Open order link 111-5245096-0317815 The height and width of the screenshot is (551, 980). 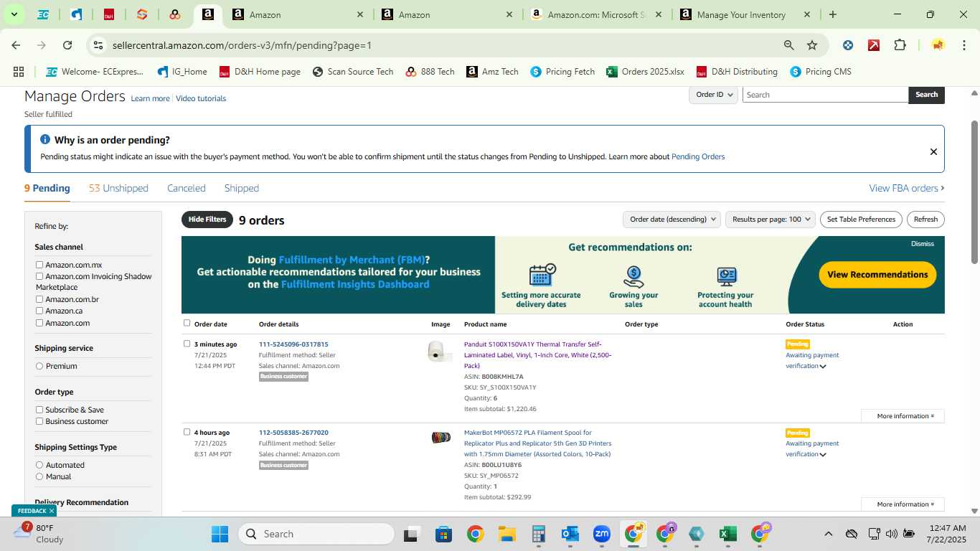[x=293, y=344]
